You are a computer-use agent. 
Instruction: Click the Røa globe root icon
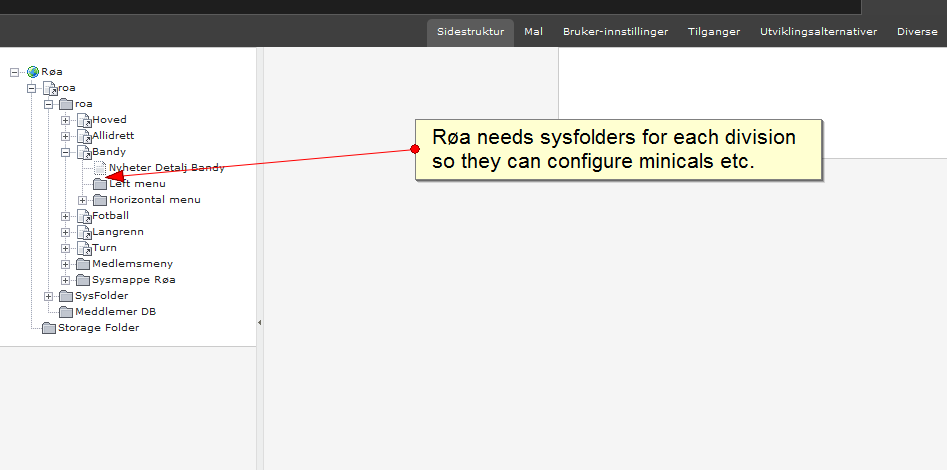point(33,72)
